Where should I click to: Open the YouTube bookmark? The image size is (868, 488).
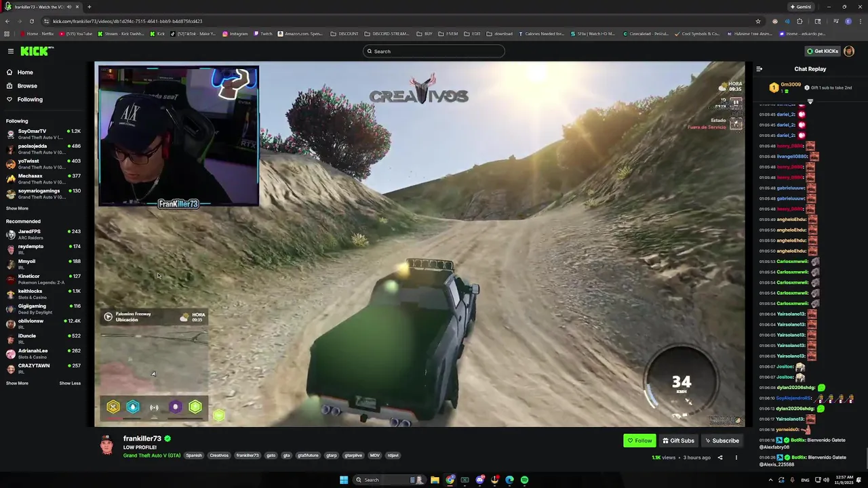pyautogui.click(x=77, y=34)
